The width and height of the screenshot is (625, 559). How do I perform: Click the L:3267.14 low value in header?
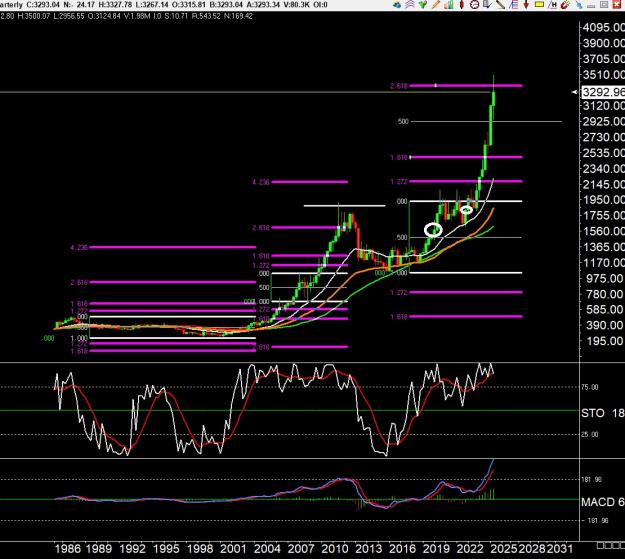coord(152,5)
